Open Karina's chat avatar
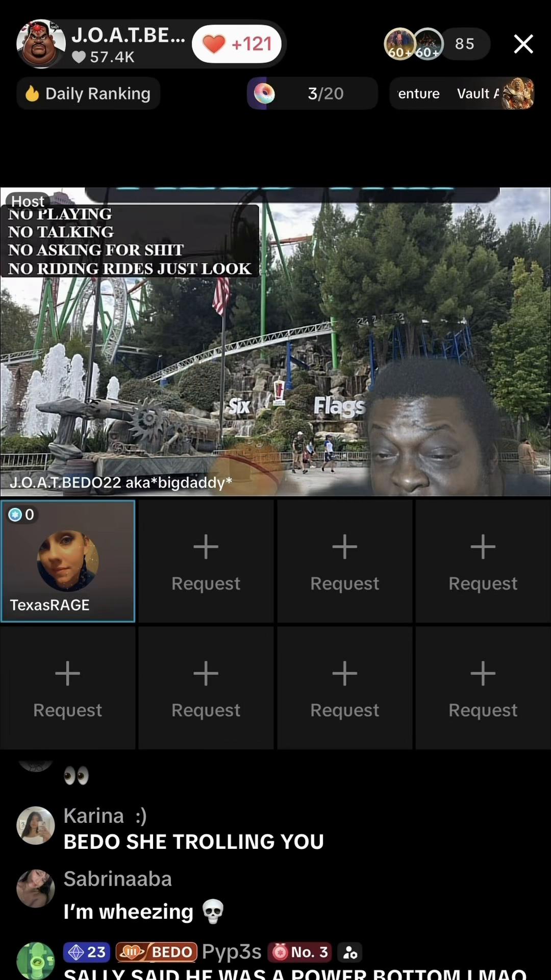 [36, 825]
